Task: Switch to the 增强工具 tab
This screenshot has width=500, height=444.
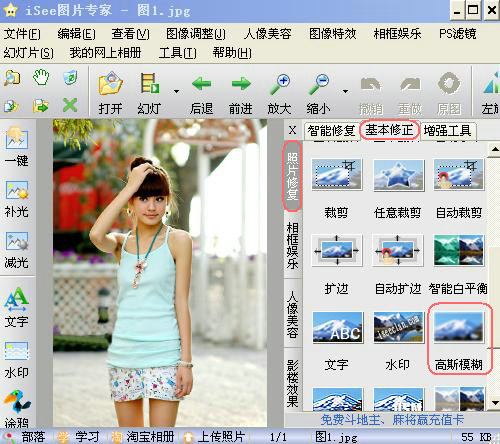Action: (x=447, y=131)
